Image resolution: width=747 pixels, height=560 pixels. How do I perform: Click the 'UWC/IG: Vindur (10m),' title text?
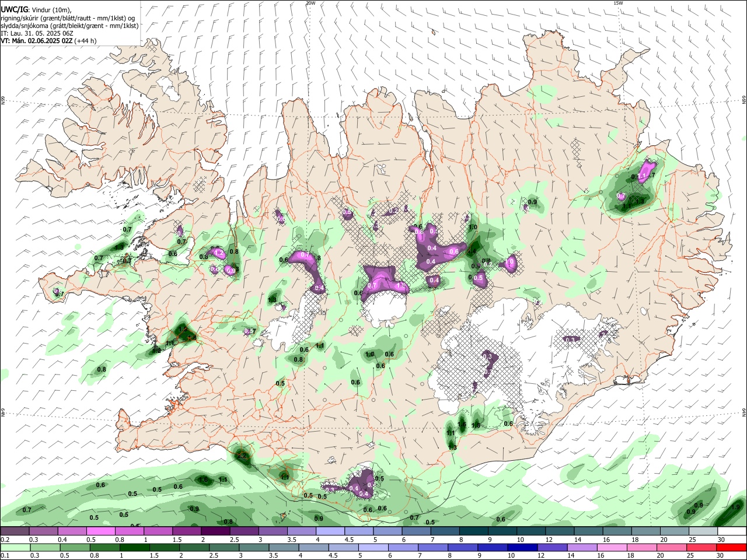tap(36, 9)
